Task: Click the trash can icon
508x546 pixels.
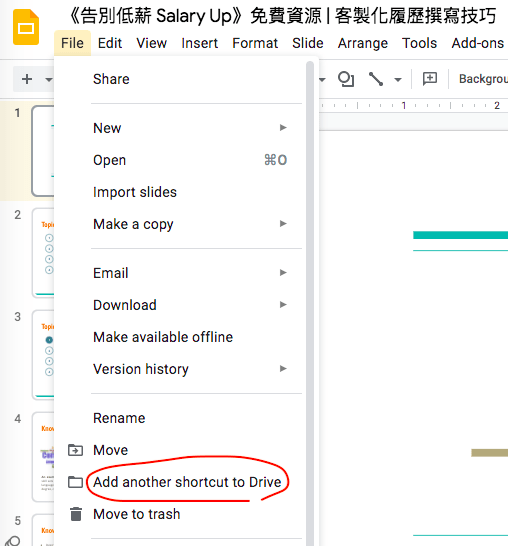Action: 76,514
